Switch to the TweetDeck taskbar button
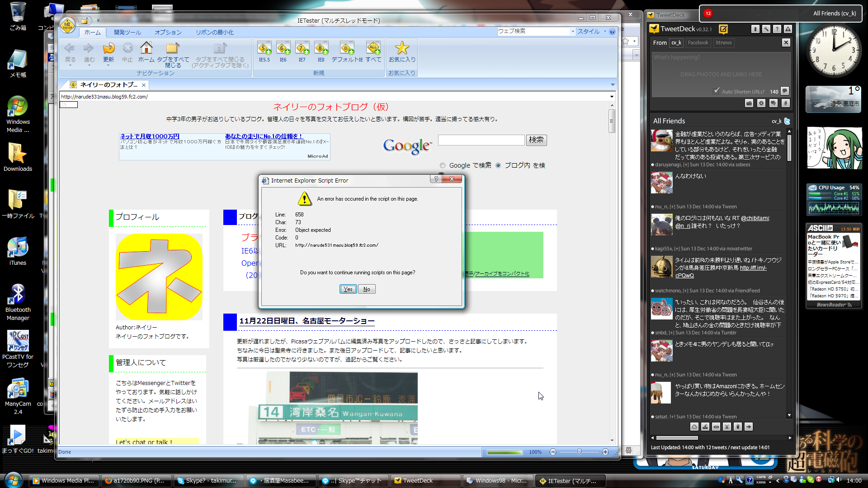 click(x=425, y=480)
